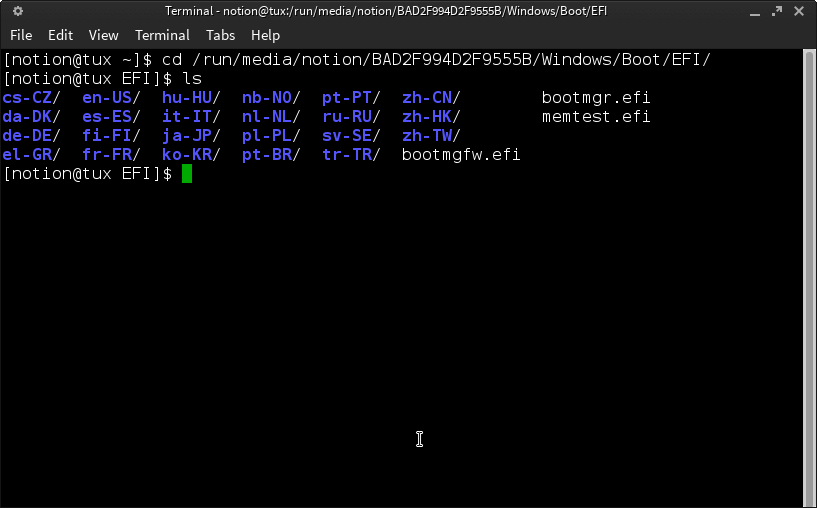Click the tr-TR directory name
The image size is (817, 508).
click(x=346, y=155)
